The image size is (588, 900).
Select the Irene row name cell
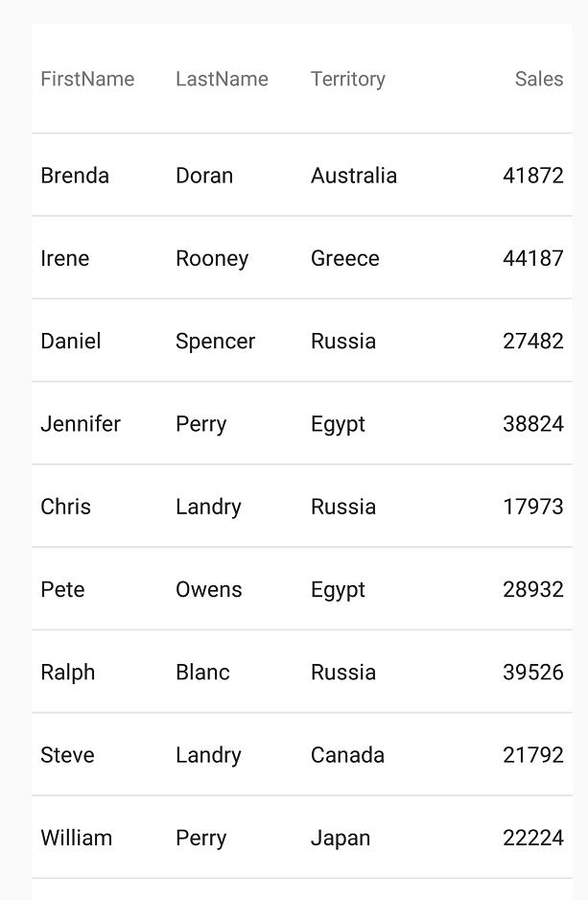[x=65, y=258]
